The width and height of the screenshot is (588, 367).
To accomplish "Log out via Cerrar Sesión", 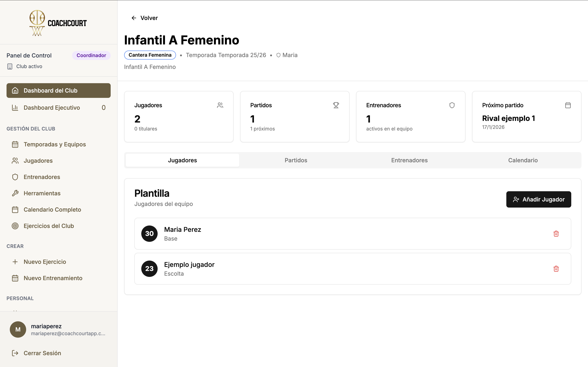I will (42, 353).
